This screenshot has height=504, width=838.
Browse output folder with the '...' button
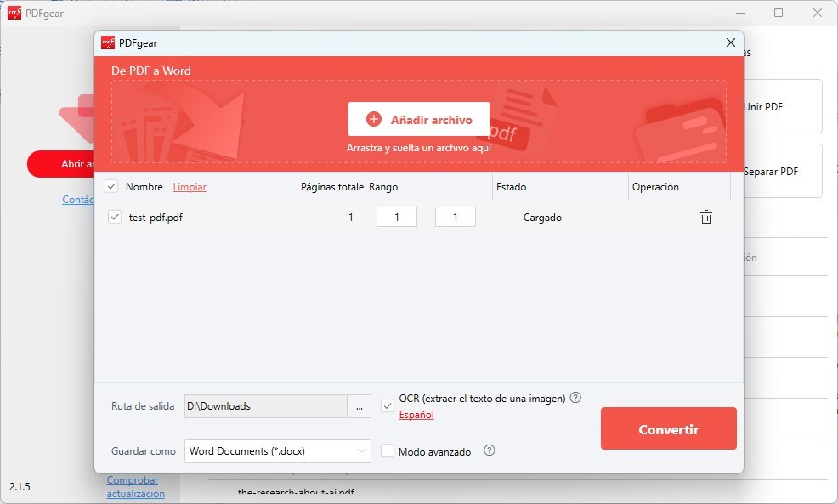360,406
